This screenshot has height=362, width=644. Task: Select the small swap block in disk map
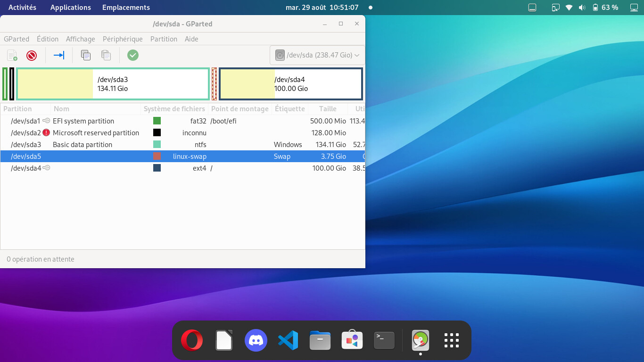215,84
